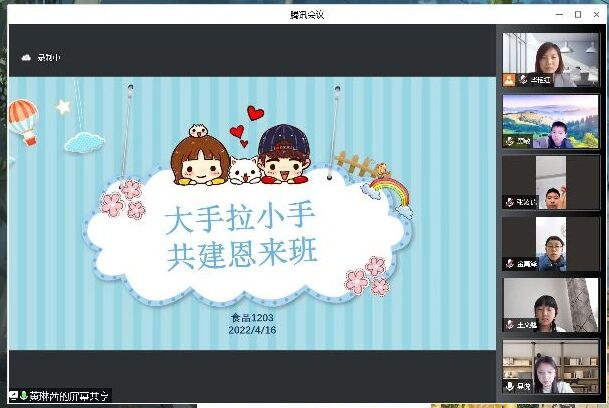Click the orange host badge on top participant
609x408 pixels.
pyautogui.click(x=509, y=80)
